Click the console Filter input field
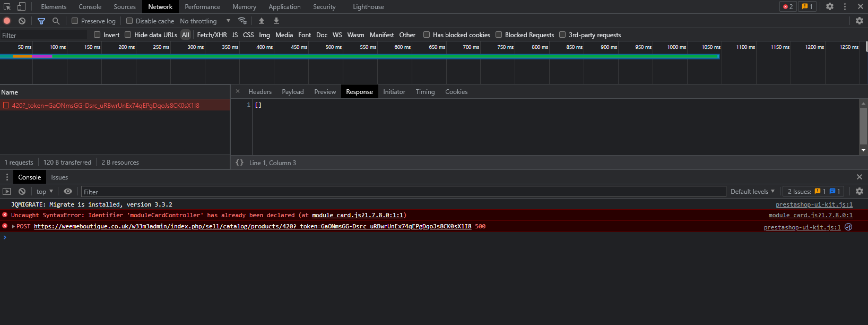 403,192
